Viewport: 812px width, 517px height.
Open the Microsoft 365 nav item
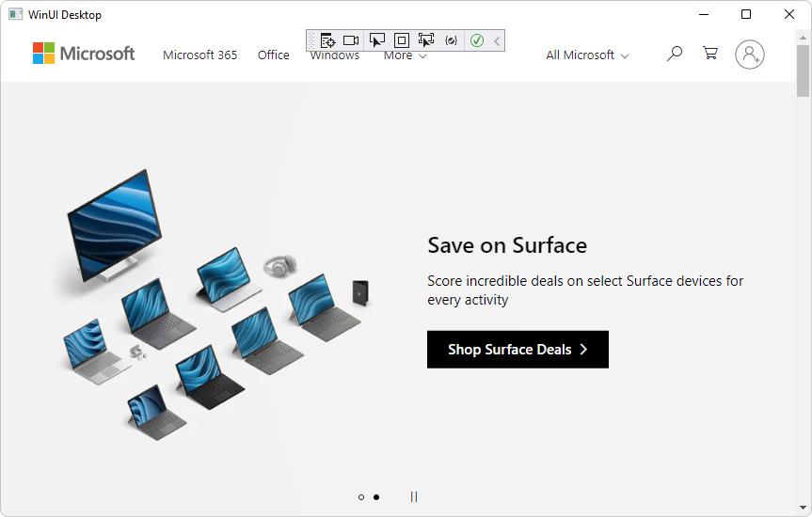pyautogui.click(x=199, y=55)
